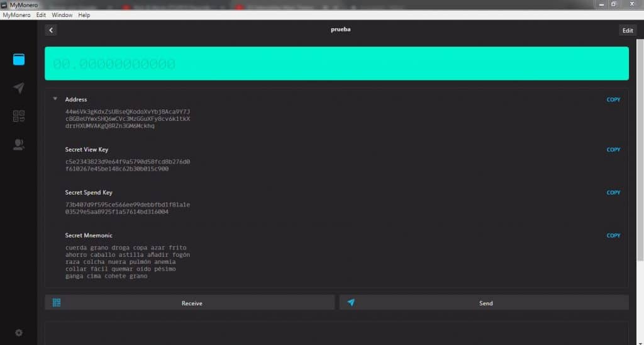Copy the Secret Spend Key
Viewport: 644px width, 345px height.
point(613,193)
